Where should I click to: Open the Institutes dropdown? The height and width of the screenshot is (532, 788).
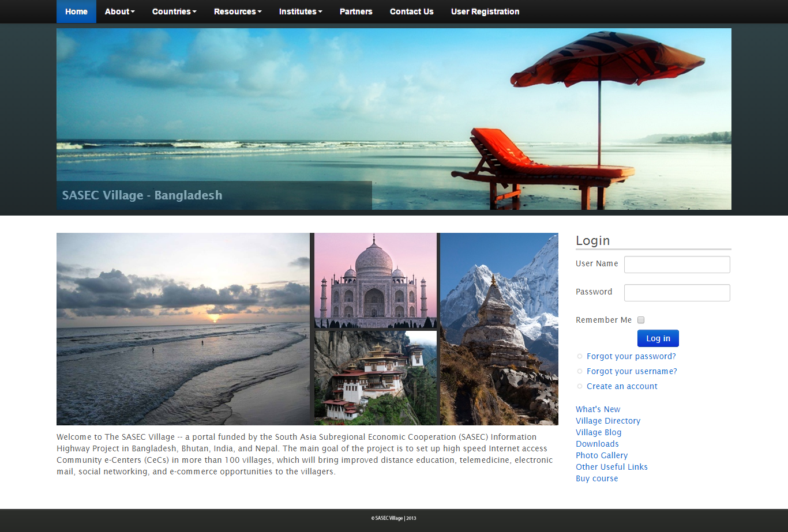tap(301, 12)
